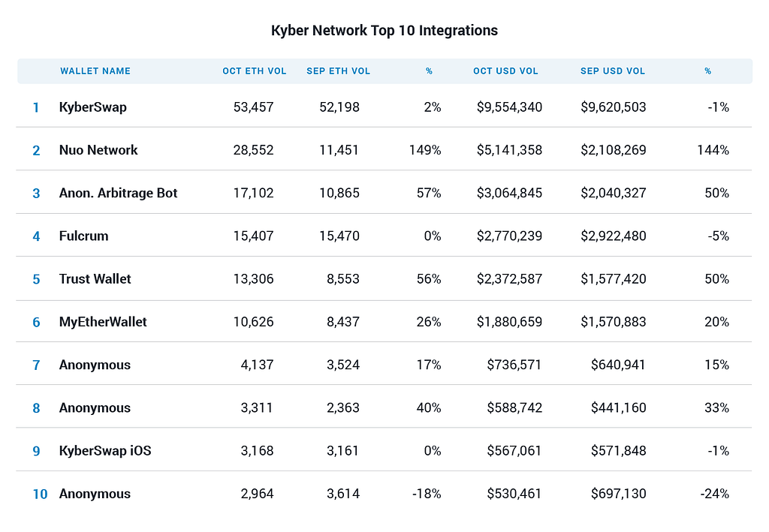This screenshot has height=532, width=769.
Task: Click the OCT USD VOL column header
Action: point(505,71)
